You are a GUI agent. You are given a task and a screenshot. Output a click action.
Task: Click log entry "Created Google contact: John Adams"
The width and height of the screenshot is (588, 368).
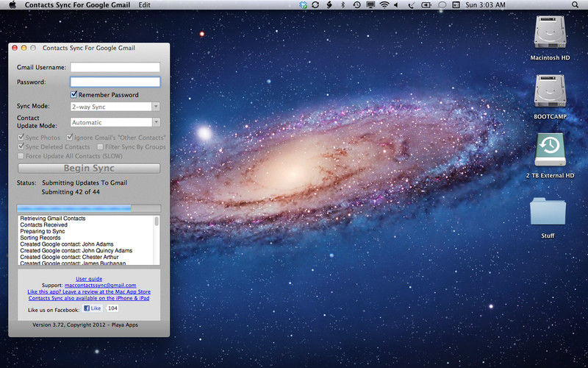coord(67,244)
